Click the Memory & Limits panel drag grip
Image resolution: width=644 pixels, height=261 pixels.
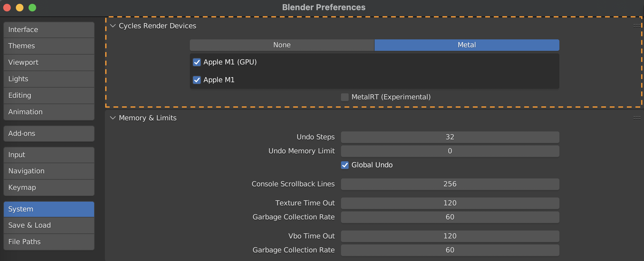coord(637,118)
